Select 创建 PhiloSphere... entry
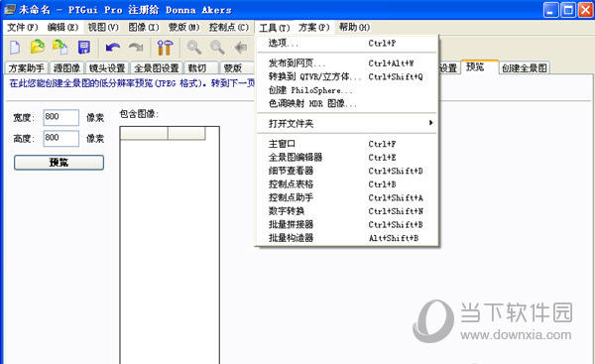This screenshot has width=595, height=364. point(347,90)
